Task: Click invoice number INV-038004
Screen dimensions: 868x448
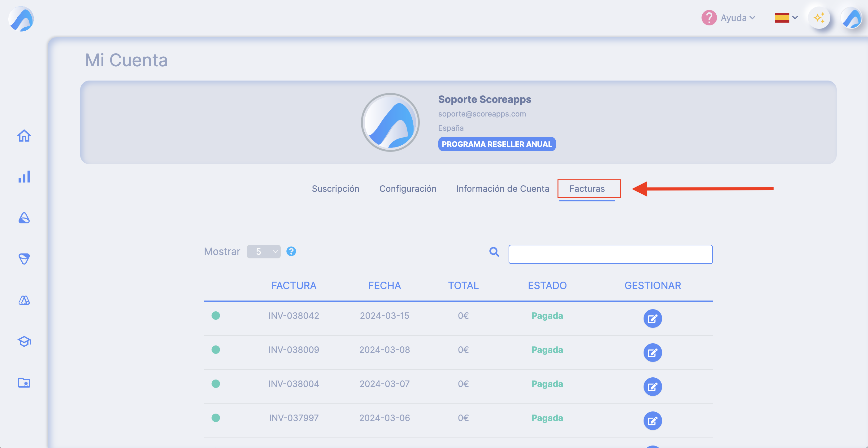Action: (294, 384)
